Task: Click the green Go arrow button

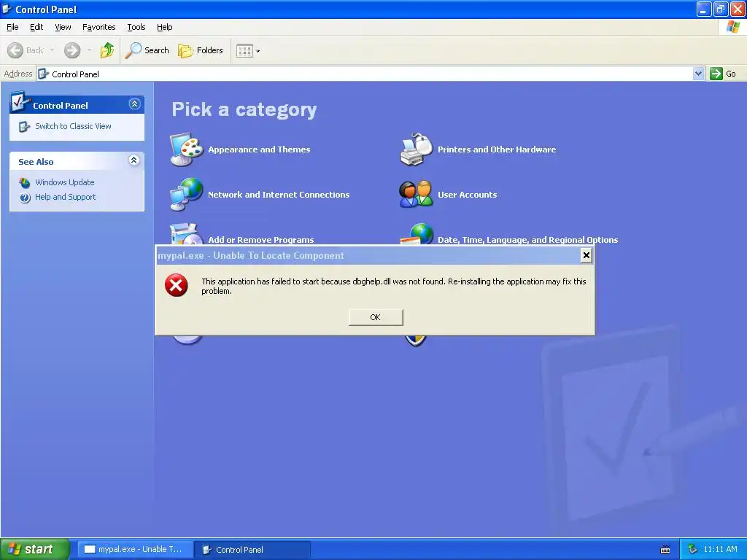Action: click(716, 74)
